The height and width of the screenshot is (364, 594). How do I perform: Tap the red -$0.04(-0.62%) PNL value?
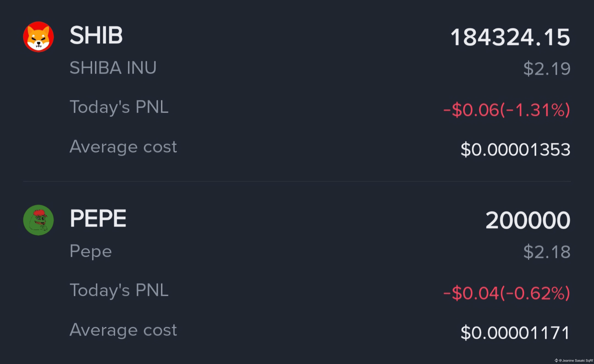507,293
